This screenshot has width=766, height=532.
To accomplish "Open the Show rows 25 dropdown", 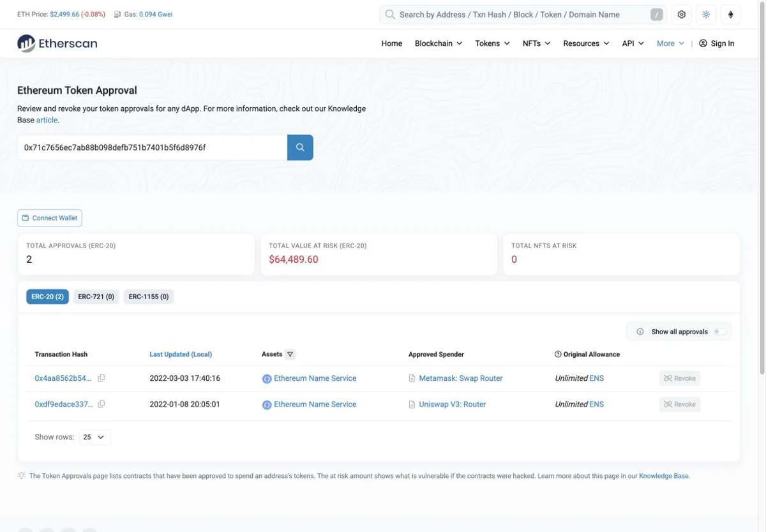I will pyautogui.click(x=94, y=437).
